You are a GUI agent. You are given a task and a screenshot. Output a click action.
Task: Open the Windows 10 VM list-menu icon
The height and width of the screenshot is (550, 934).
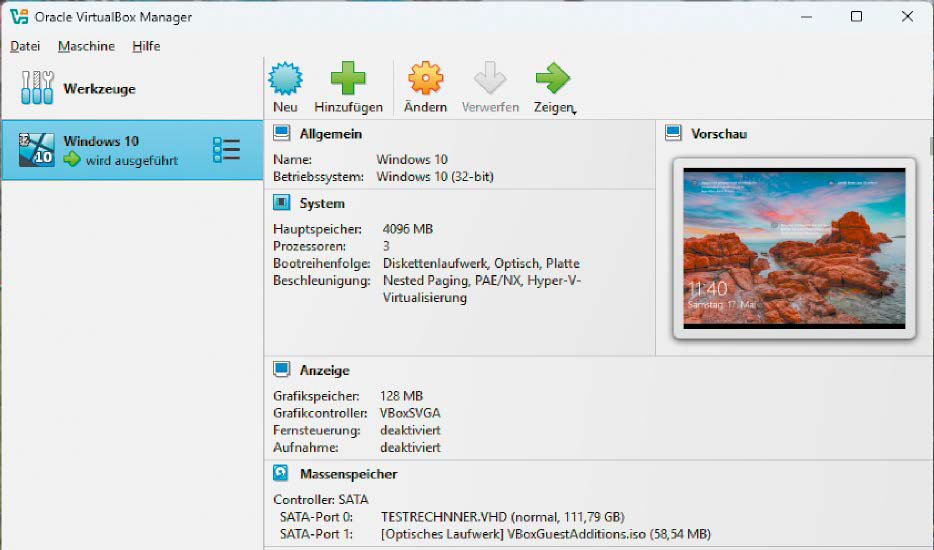[226, 150]
